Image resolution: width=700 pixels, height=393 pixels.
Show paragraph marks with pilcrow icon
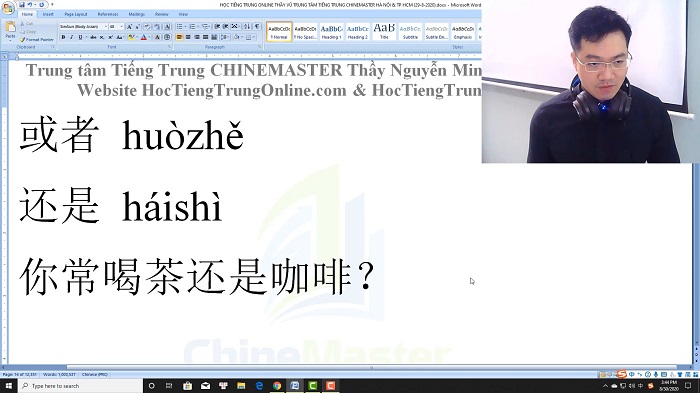click(x=257, y=26)
